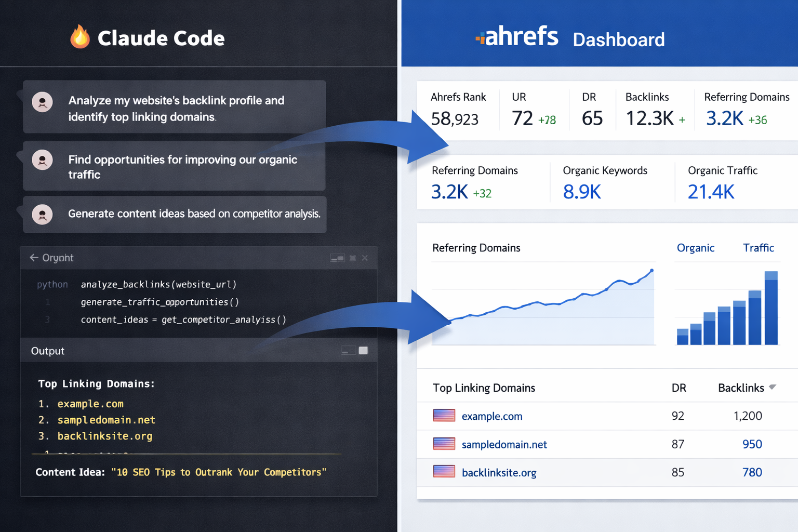798x532 pixels.
Task: Click DR 87 cell for sampledomain.net
Action: click(x=678, y=444)
